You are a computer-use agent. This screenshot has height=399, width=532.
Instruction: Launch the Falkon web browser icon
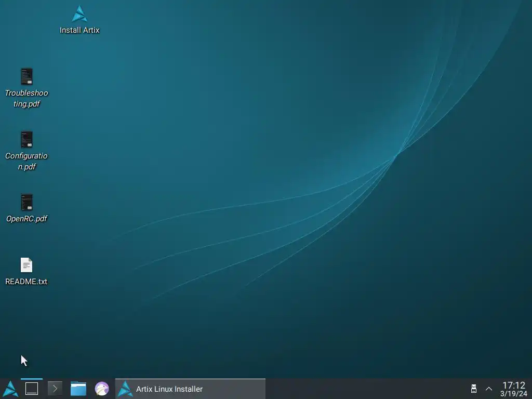click(102, 389)
